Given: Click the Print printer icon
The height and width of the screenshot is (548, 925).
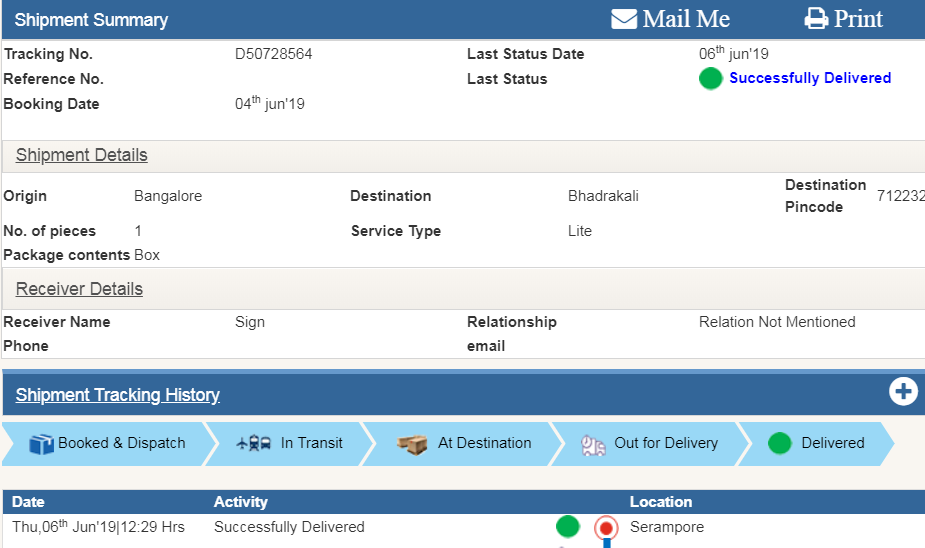Looking at the screenshot, I should coord(817,19).
